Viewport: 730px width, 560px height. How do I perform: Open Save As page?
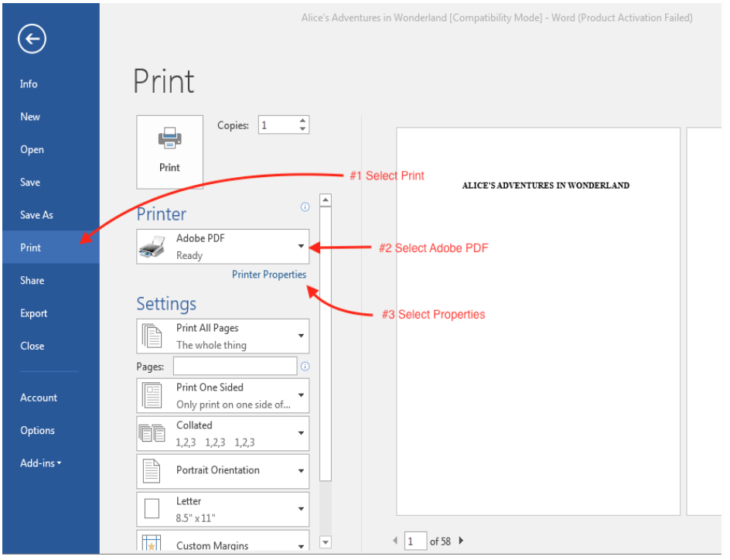(37, 215)
